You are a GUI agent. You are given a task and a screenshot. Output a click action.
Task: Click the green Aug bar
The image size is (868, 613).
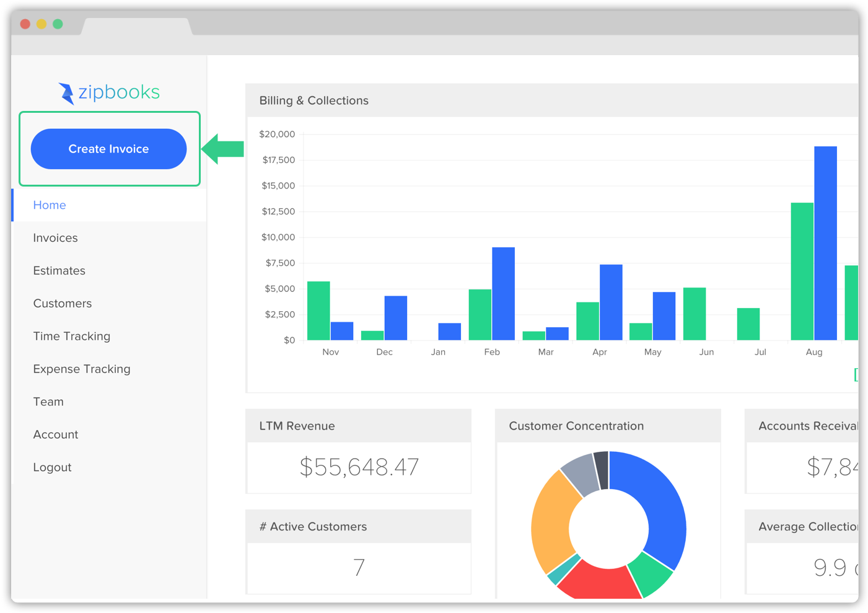coord(802,271)
